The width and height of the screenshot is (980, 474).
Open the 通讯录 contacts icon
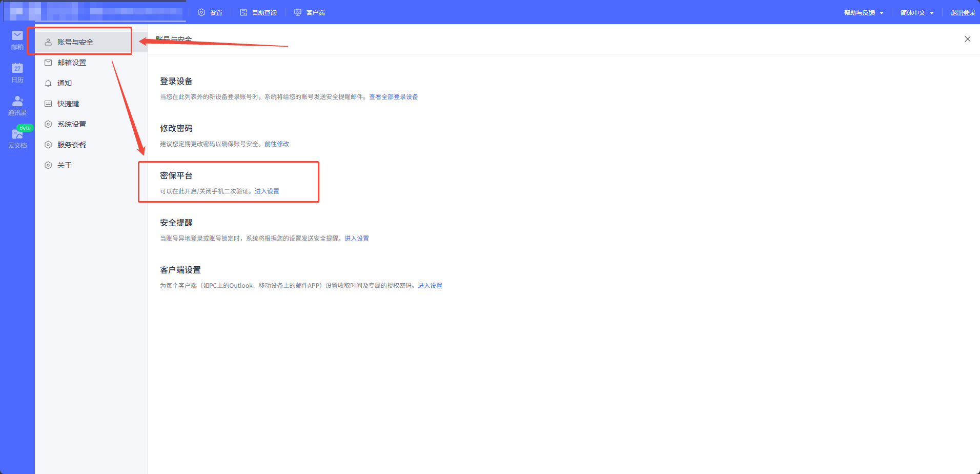(x=17, y=101)
